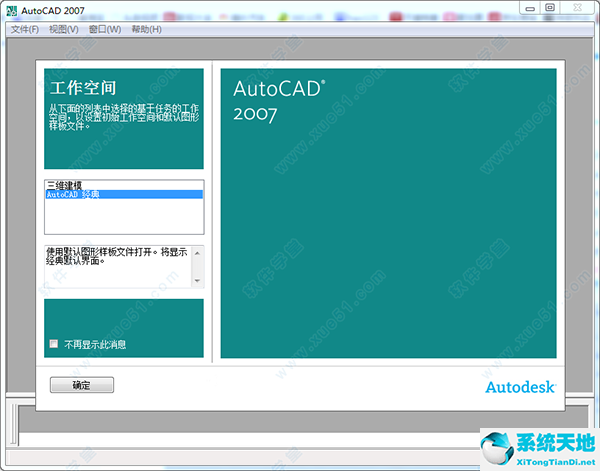Open the 窗口(W) menu
The width and height of the screenshot is (600, 471).
[x=105, y=29]
